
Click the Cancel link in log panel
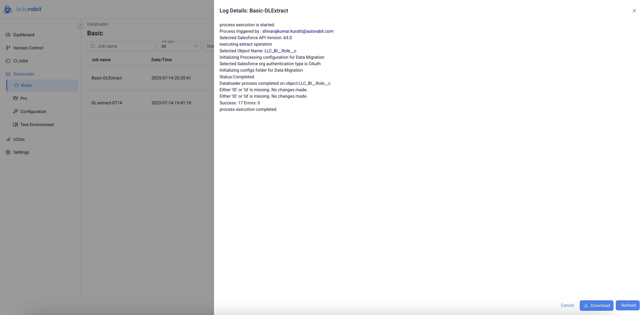(x=567, y=305)
